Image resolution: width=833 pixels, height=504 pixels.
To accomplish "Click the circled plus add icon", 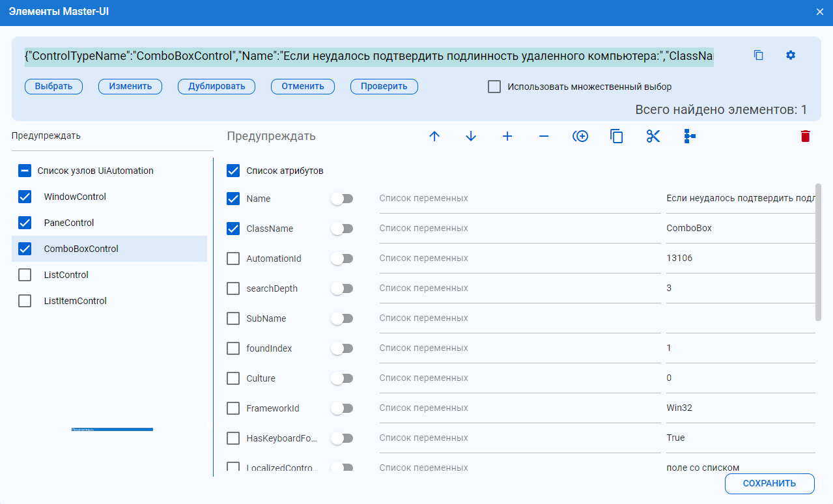I will [580, 136].
